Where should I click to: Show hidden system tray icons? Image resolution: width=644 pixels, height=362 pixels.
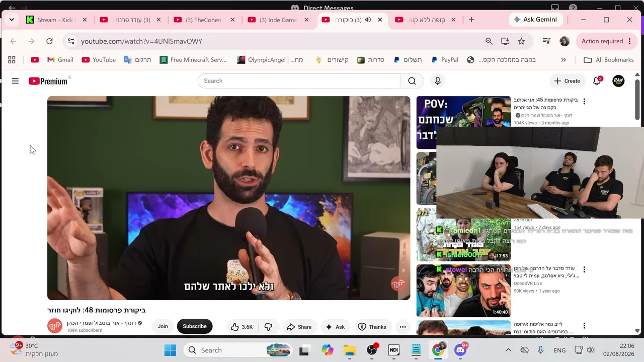coord(508,350)
